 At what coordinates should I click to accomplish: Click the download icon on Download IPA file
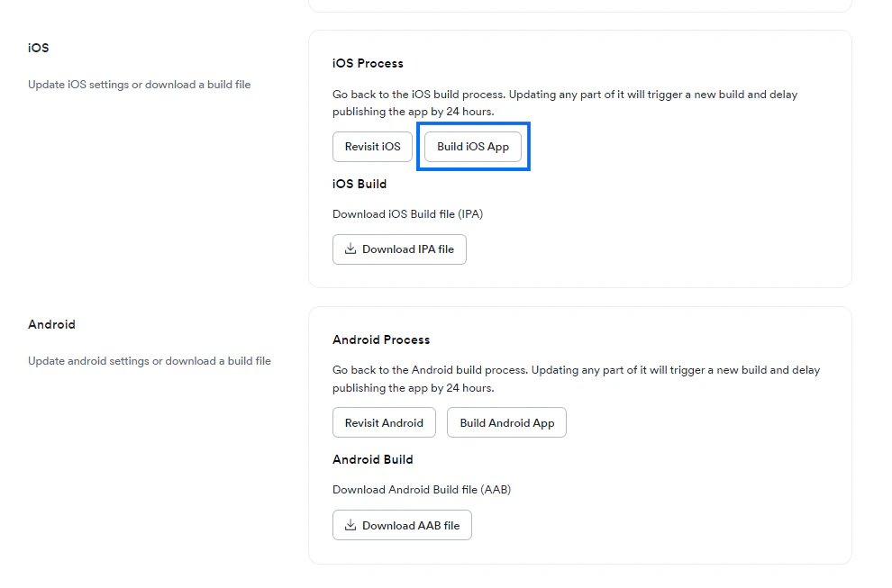pos(350,249)
